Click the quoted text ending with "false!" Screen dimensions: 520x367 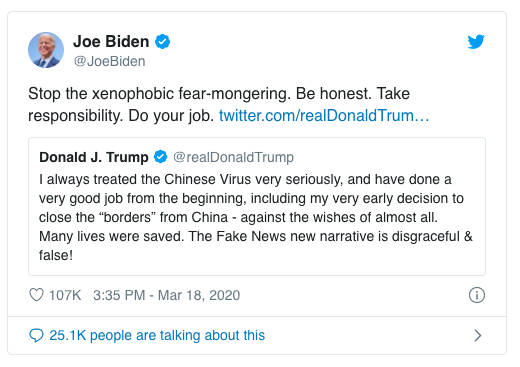click(x=56, y=255)
